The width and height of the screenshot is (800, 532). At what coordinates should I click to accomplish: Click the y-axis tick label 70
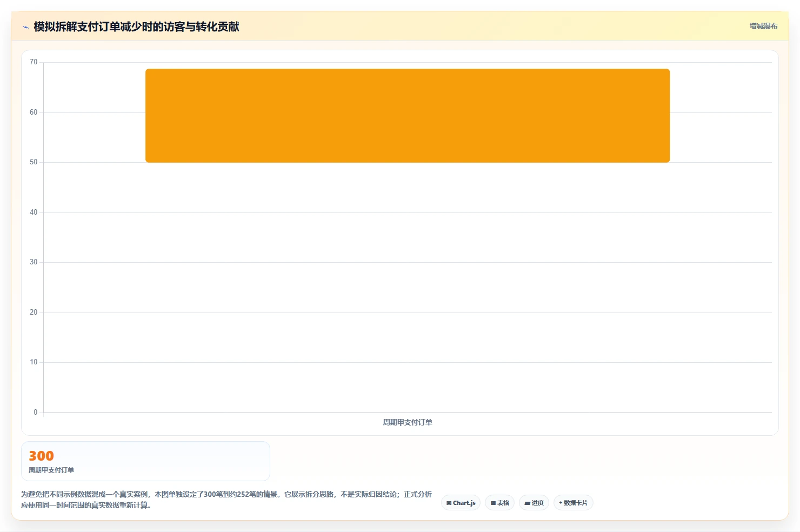(34, 62)
